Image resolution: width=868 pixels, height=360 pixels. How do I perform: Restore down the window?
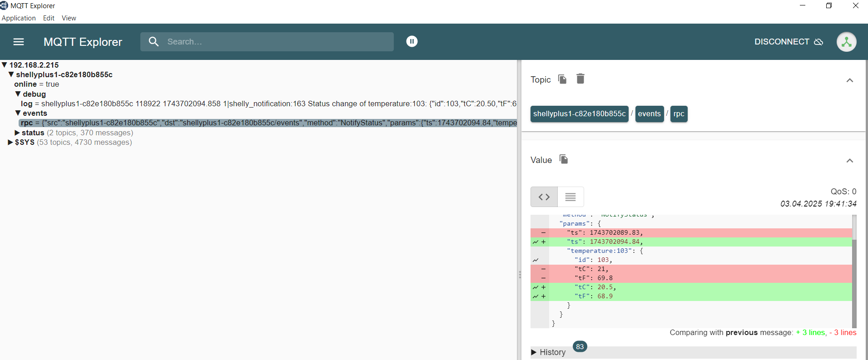829,5
